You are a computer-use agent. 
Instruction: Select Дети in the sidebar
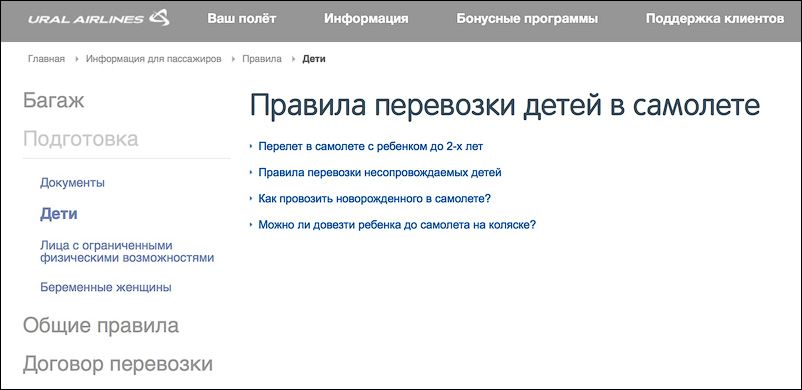pyautogui.click(x=59, y=214)
